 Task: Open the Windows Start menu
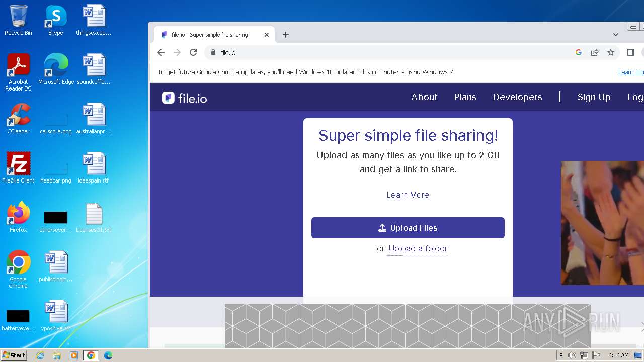[14, 355]
